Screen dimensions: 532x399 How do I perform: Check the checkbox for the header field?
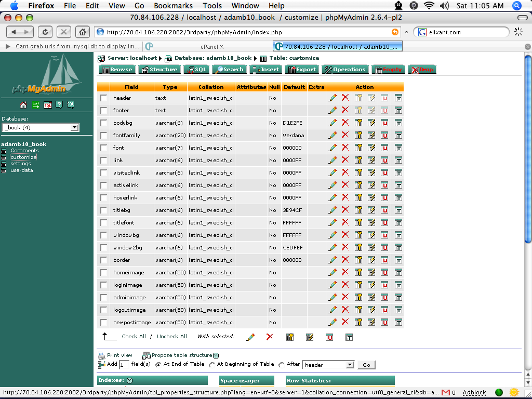[103, 98]
